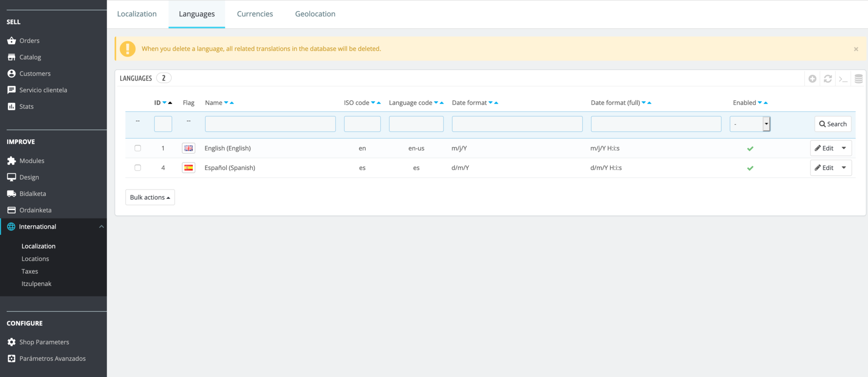Click the Modules puzzle icon in sidebar
This screenshot has height=377, width=868.
11,161
